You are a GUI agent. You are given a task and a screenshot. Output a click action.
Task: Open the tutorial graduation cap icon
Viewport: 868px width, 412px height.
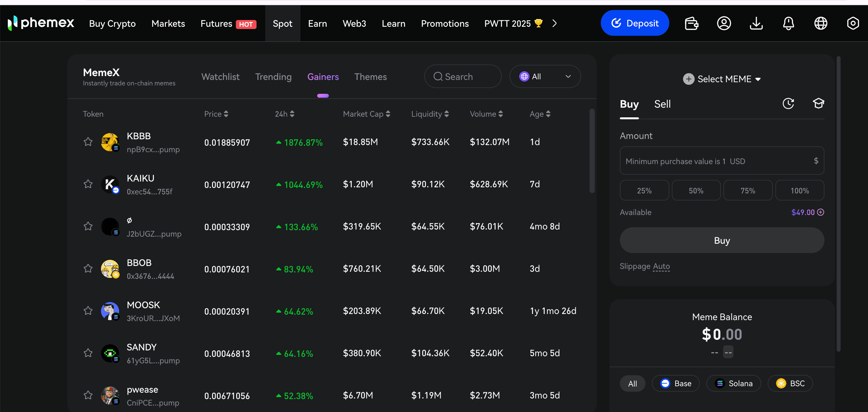pos(818,103)
